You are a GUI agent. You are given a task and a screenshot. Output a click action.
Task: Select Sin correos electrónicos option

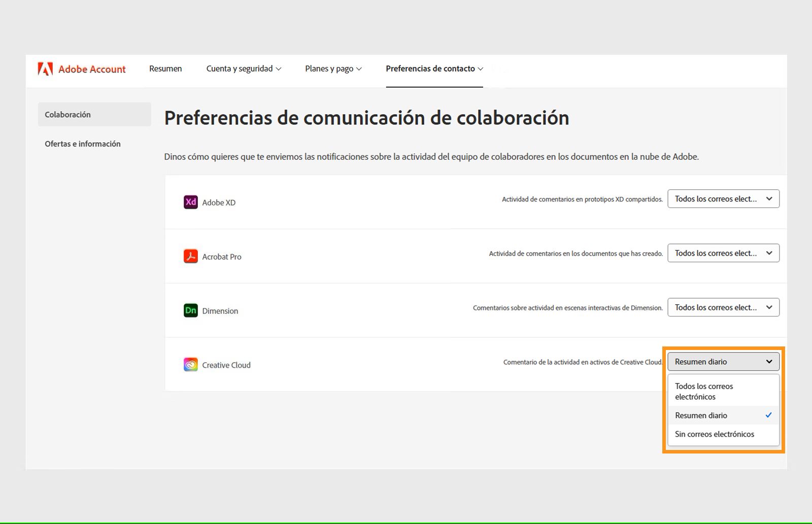pyautogui.click(x=723, y=434)
